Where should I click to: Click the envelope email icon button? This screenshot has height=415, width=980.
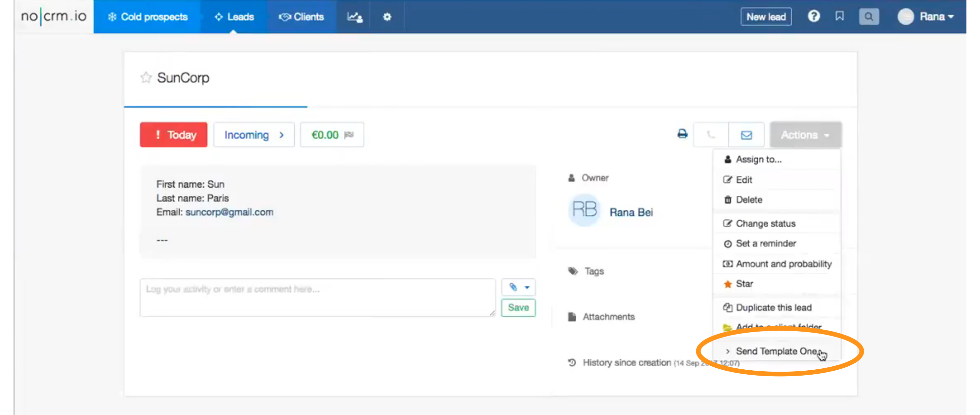(x=746, y=135)
